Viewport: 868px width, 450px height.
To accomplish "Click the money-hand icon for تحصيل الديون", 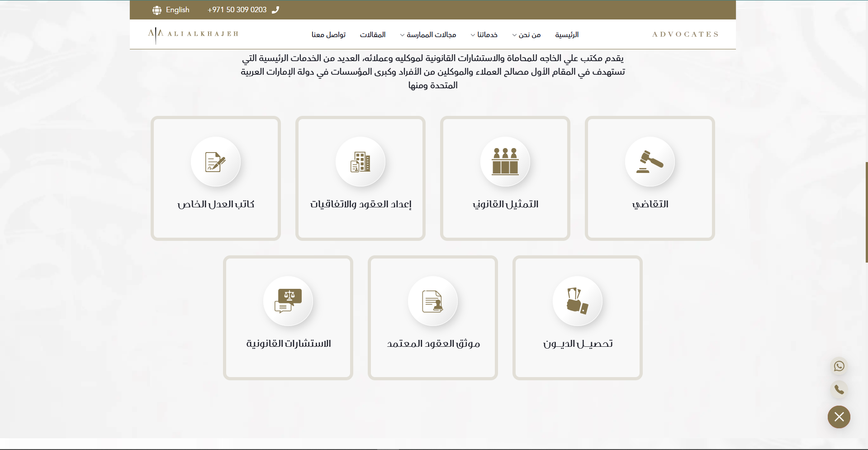I will coord(577,301).
